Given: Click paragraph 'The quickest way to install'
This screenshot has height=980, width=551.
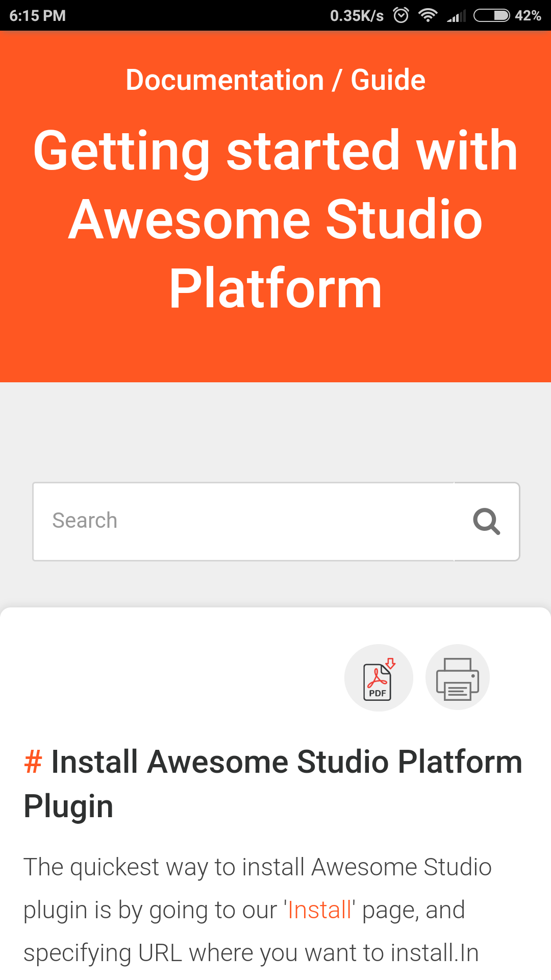Looking at the screenshot, I should (258, 910).
